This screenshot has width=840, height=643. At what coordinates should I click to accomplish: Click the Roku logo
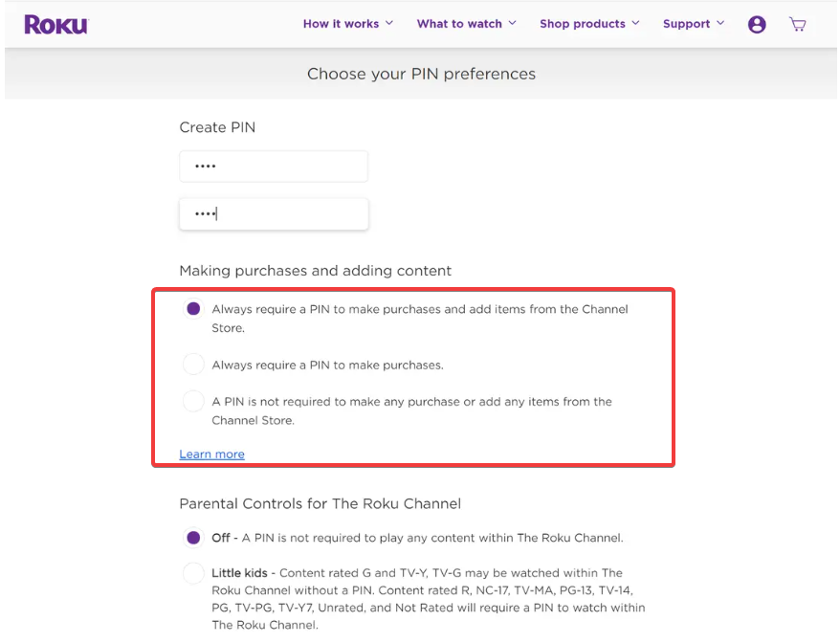(55, 25)
